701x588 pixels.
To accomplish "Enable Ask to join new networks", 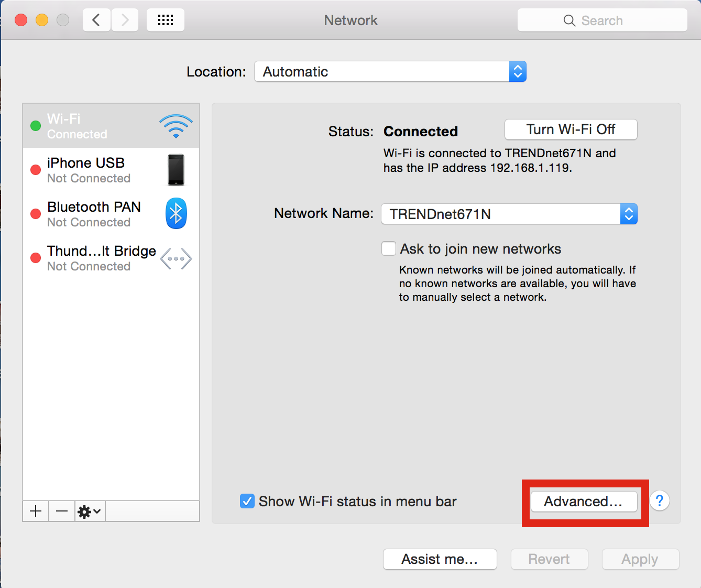I will (x=389, y=248).
